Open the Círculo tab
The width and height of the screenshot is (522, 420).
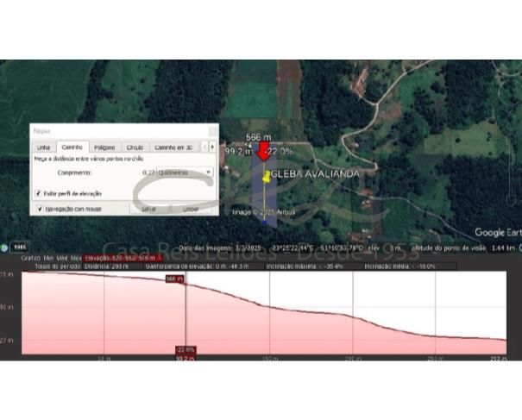click(135, 147)
